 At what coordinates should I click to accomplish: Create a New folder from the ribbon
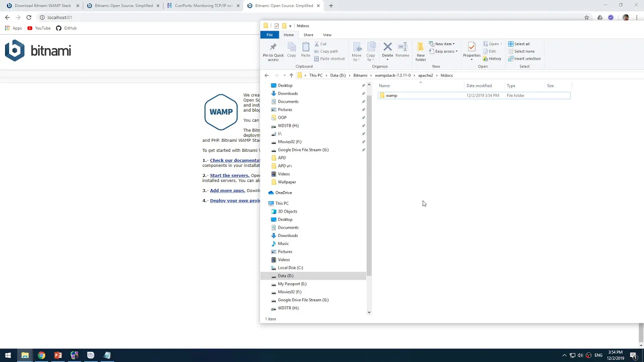click(421, 52)
